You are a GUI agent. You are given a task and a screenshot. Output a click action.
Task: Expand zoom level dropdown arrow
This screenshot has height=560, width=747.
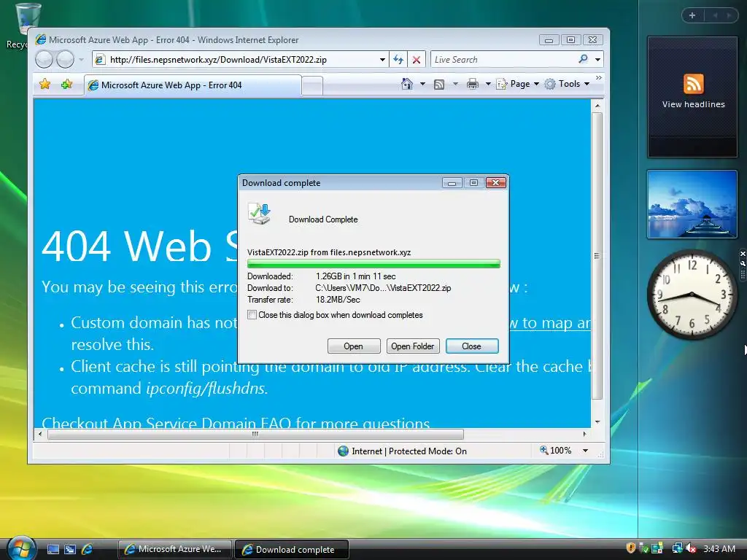[586, 451]
